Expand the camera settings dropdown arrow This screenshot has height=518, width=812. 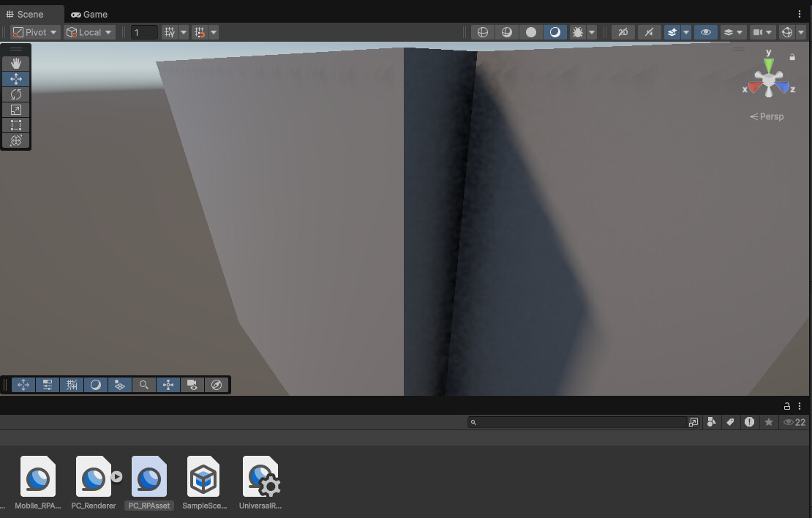click(770, 31)
